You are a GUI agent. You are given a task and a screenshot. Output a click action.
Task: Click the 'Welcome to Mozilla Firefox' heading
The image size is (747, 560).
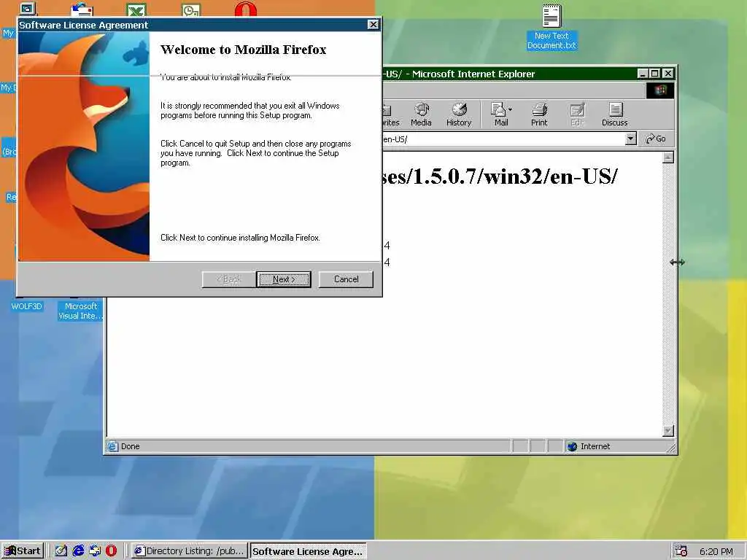(243, 50)
